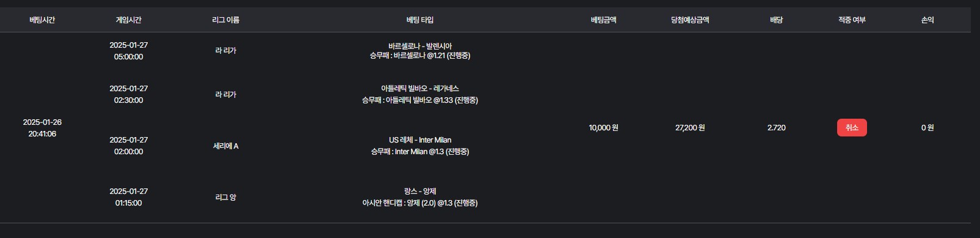Select the 베팅시간 column header

[x=42, y=20]
